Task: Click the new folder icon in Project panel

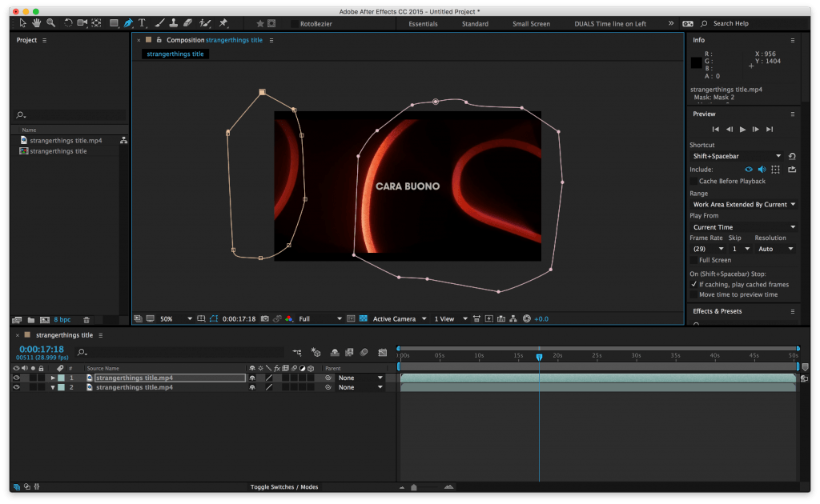Action: tap(31, 320)
